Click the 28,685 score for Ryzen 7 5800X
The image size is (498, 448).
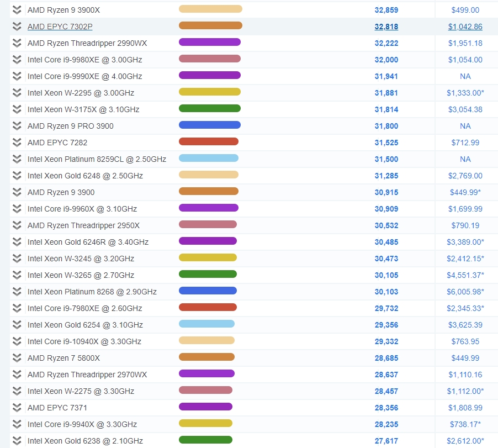(386, 358)
